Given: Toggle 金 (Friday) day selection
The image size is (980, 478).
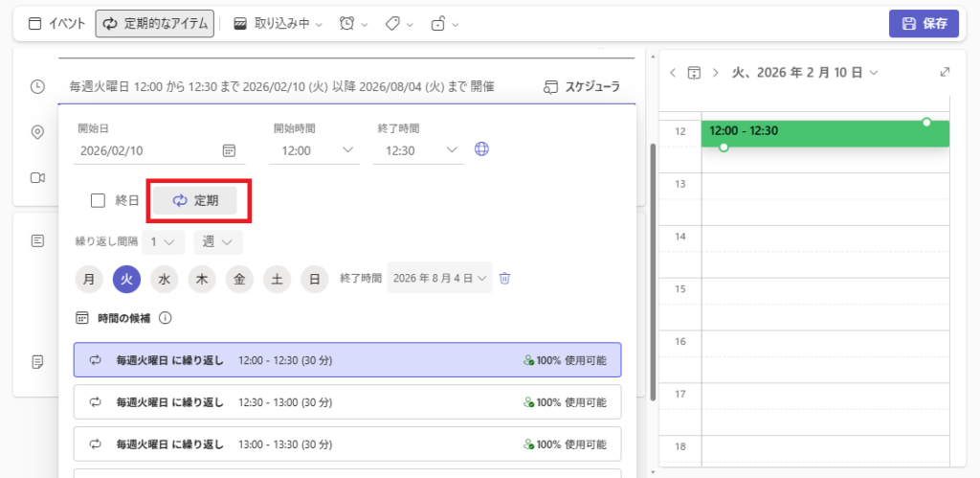Looking at the screenshot, I should (x=239, y=279).
